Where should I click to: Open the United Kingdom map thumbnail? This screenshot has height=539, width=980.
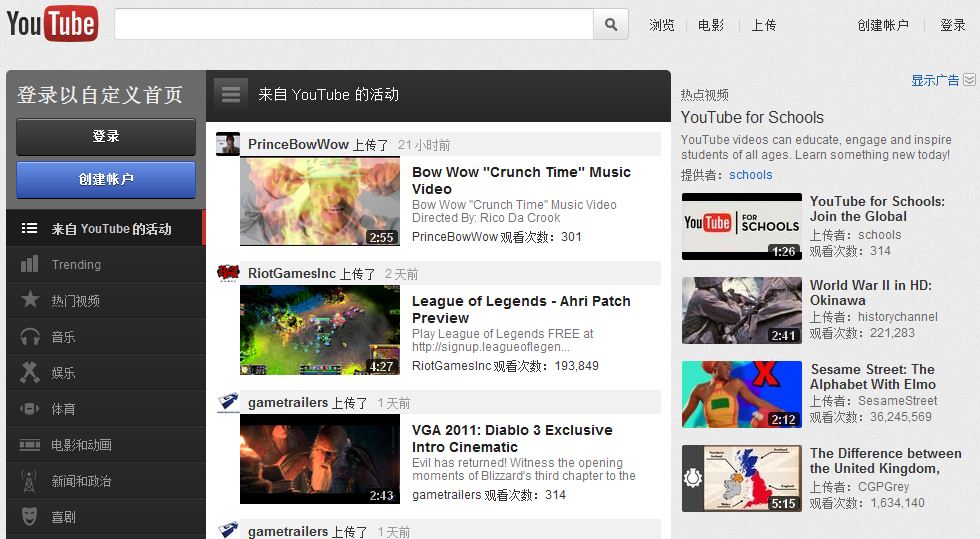coord(741,478)
